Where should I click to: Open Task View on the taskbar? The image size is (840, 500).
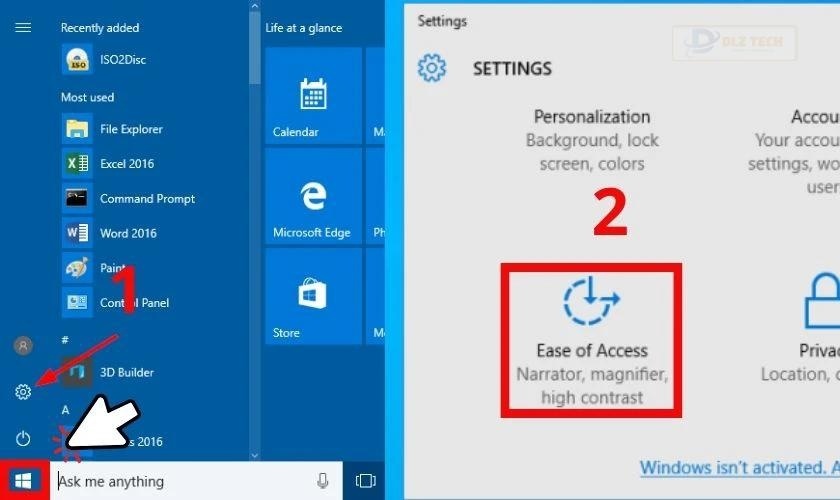(365, 481)
